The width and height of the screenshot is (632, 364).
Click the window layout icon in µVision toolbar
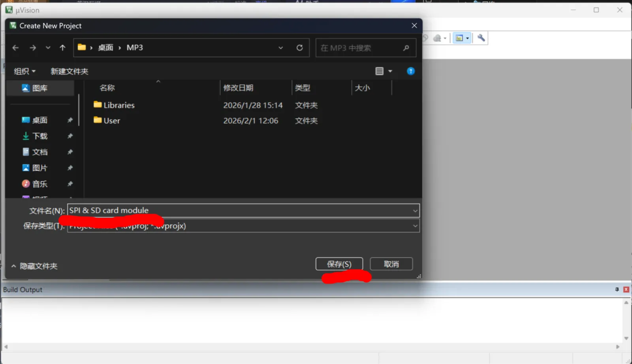pyautogui.click(x=459, y=38)
